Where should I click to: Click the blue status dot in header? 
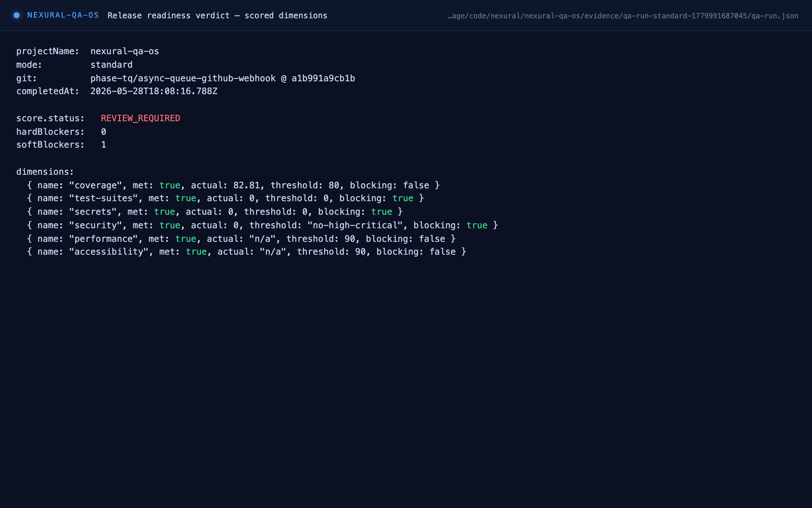coord(17,15)
